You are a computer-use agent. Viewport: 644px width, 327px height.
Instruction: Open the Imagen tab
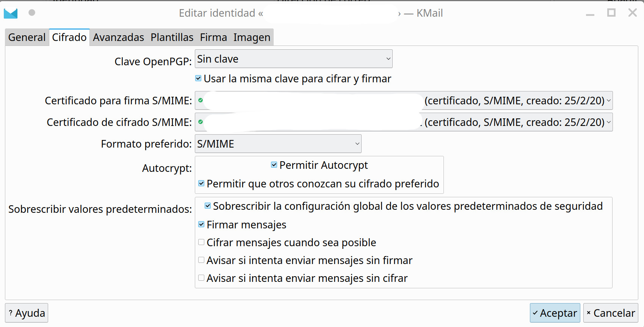click(x=252, y=38)
